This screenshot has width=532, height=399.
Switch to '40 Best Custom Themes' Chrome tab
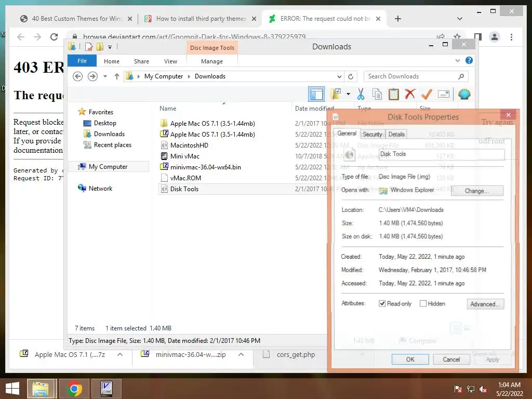click(76, 19)
